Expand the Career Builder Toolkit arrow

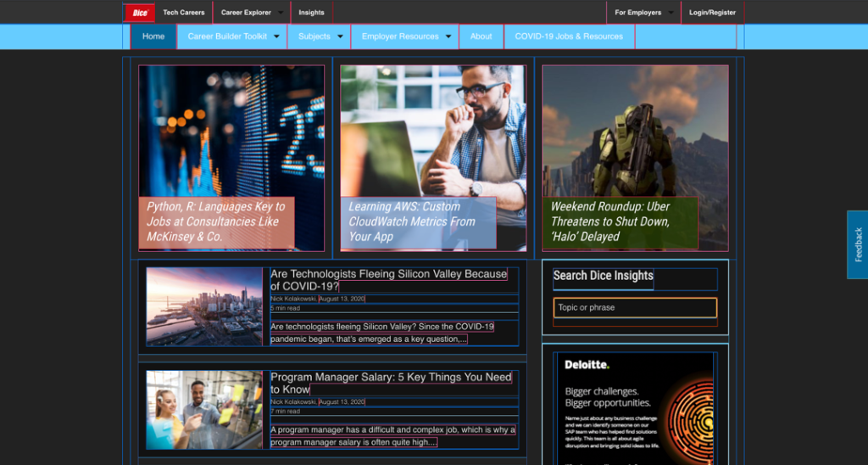[277, 36]
